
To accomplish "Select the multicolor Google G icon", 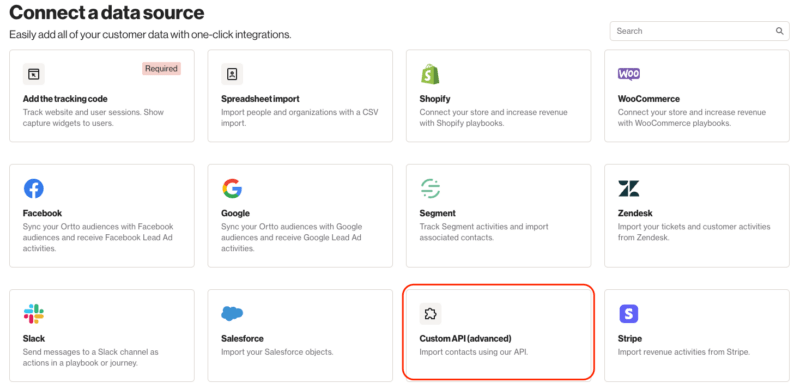I will pyautogui.click(x=232, y=188).
